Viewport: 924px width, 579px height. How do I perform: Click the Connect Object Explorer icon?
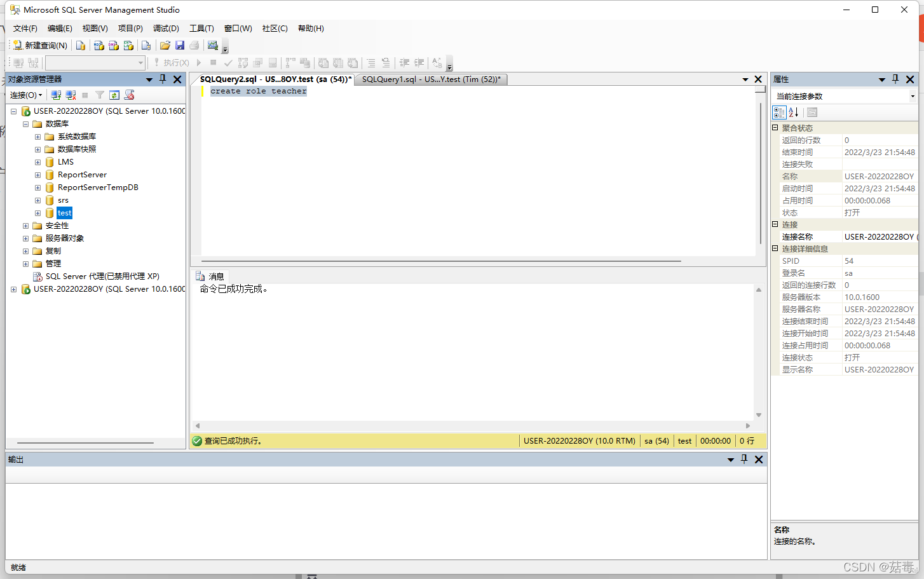pos(56,95)
